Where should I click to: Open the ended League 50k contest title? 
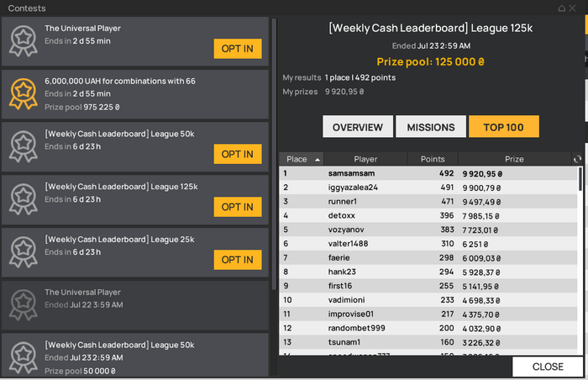pyautogui.click(x=119, y=345)
